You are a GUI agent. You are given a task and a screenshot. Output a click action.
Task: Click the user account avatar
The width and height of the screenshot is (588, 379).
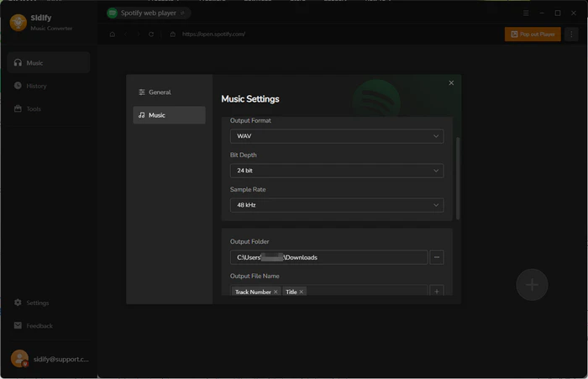pyautogui.click(x=19, y=359)
